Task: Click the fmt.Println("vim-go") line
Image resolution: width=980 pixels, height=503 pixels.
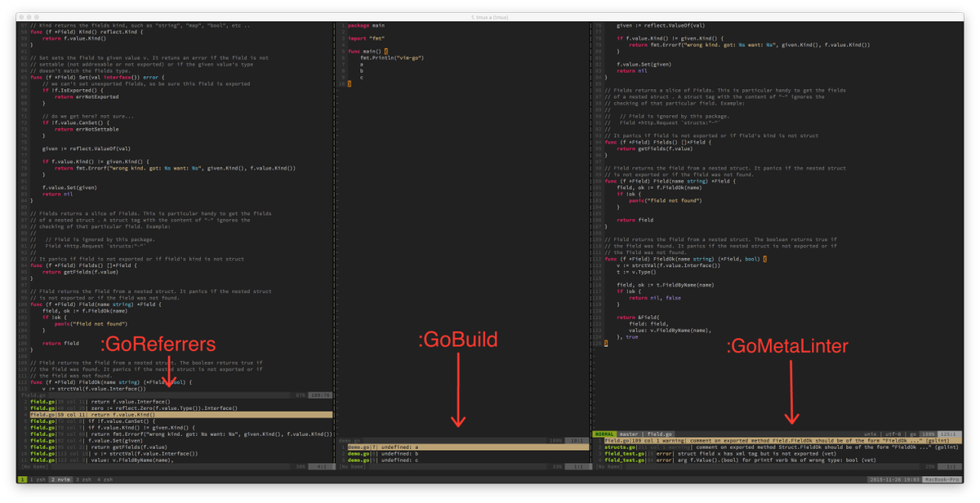Action: pyautogui.click(x=392, y=58)
